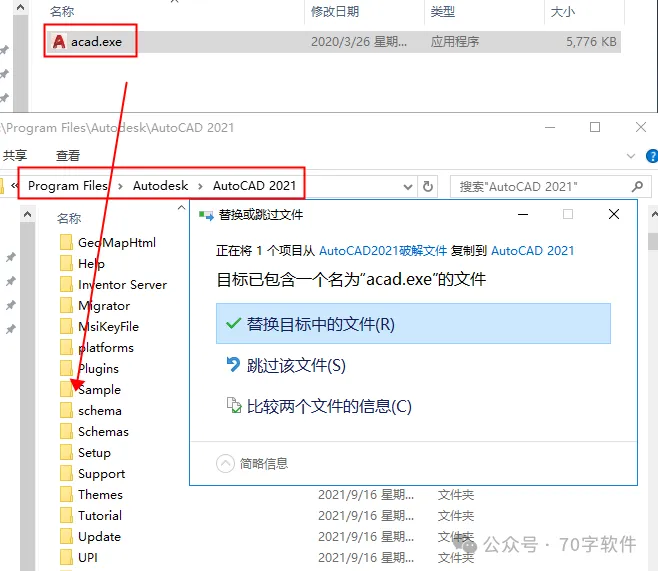Viewport: 658px width, 571px height.
Task: Collapse details with 简略信息 chevron
Action: click(x=225, y=464)
